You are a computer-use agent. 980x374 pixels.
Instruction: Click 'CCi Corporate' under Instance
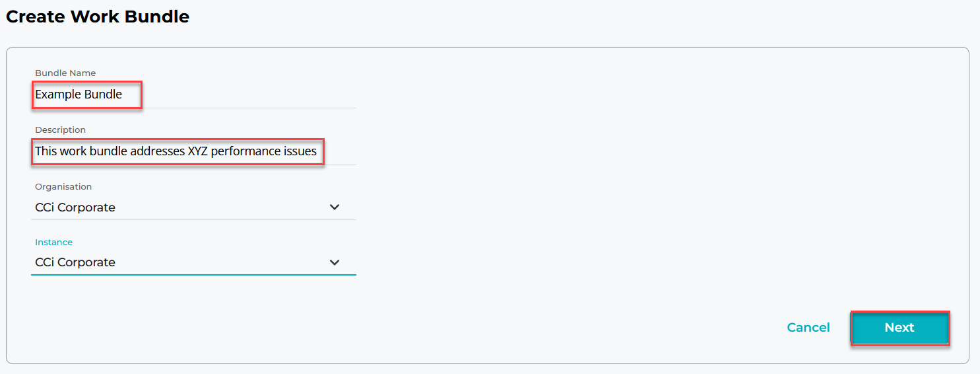click(x=75, y=262)
